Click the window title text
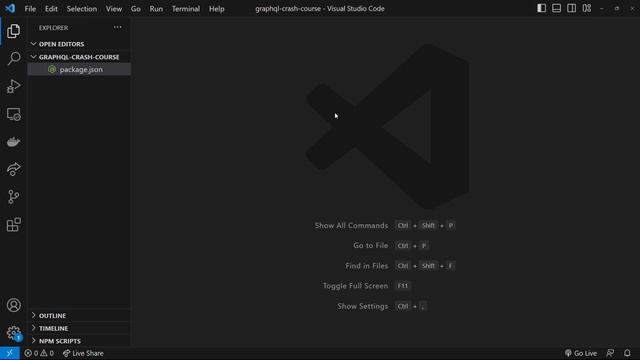This screenshot has height=360, width=640. [320, 9]
